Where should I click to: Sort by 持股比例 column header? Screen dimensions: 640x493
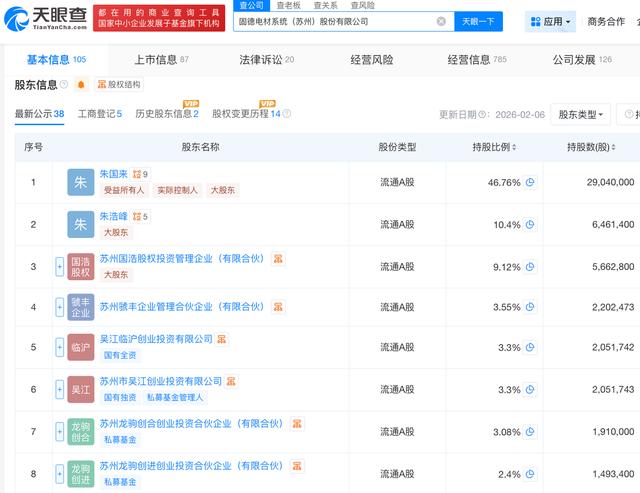(x=492, y=147)
